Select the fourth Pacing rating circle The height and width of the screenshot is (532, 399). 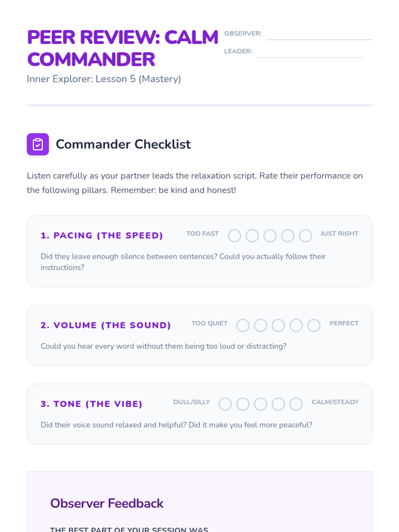coord(288,236)
